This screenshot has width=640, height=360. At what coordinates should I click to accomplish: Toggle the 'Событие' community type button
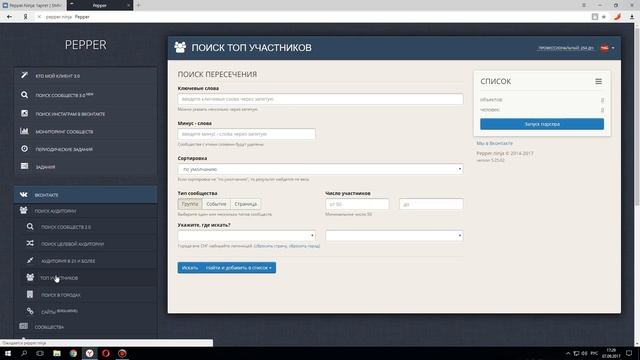click(216, 204)
